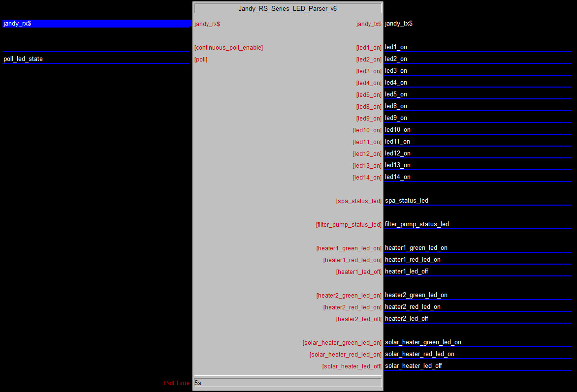The width and height of the screenshot is (577, 392).
Task: Click the red [solar_heater_green_led_on] pin label
Action: pos(342,342)
